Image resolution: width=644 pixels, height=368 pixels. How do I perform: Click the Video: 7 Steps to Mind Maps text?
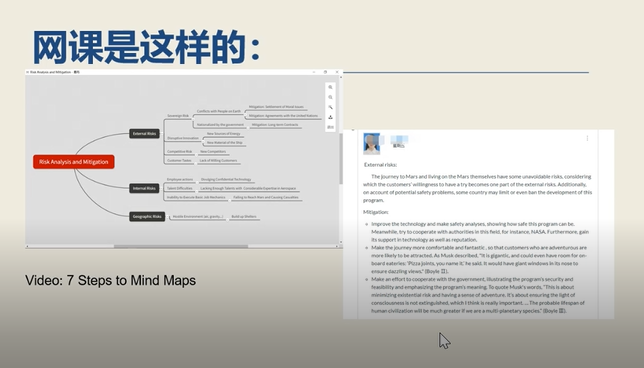pos(110,281)
